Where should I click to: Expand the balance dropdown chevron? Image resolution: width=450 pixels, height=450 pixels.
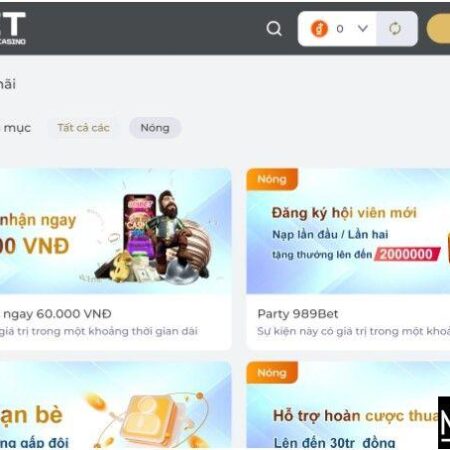[x=363, y=29]
